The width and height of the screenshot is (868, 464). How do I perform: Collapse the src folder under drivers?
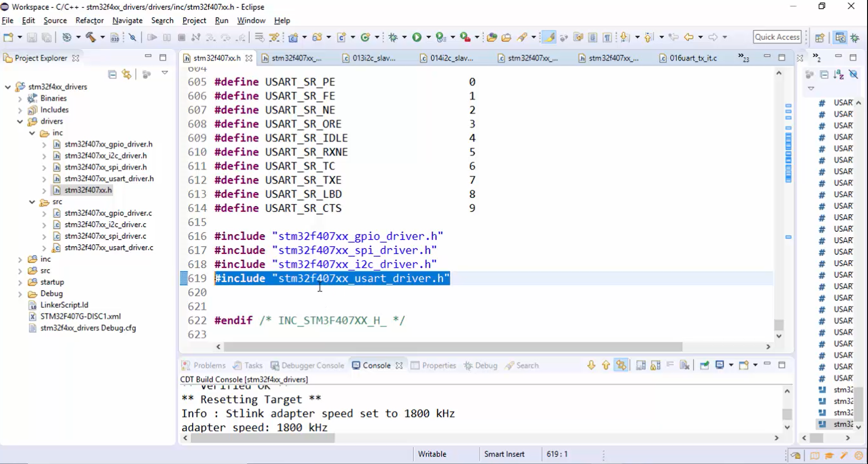coord(32,202)
